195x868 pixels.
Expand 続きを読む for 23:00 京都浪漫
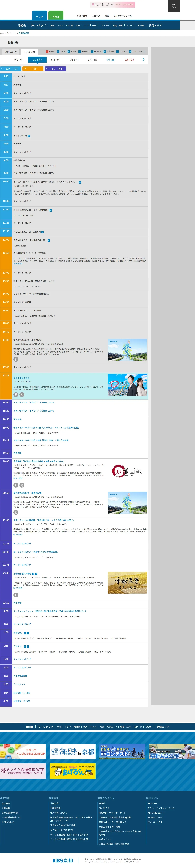(18, 588)
